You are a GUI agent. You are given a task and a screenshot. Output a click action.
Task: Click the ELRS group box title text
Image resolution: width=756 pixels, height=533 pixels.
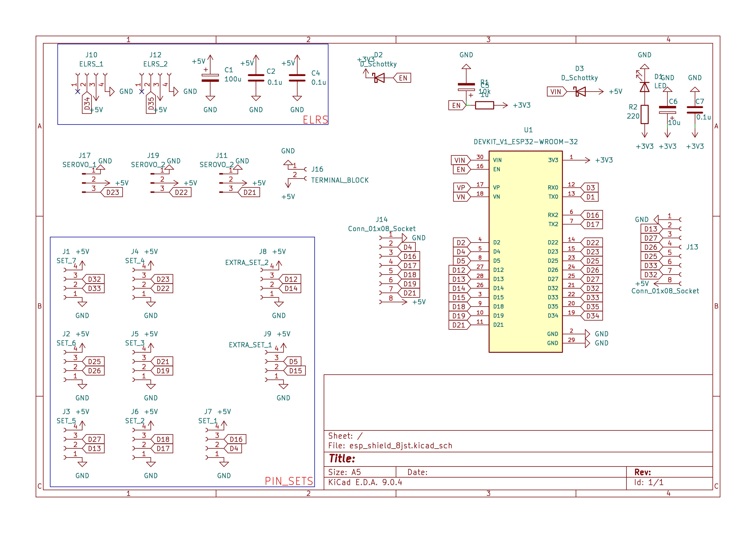[x=315, y=120]
